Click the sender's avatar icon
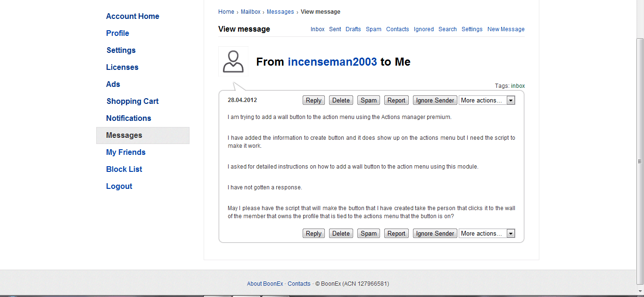 [x=233, y=61]
